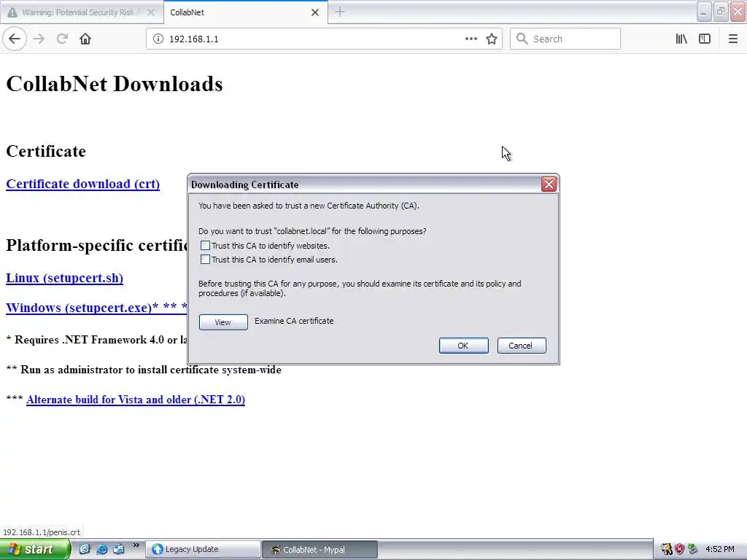
Task: Click Examine CA certificate label
Action: [294, 321]
